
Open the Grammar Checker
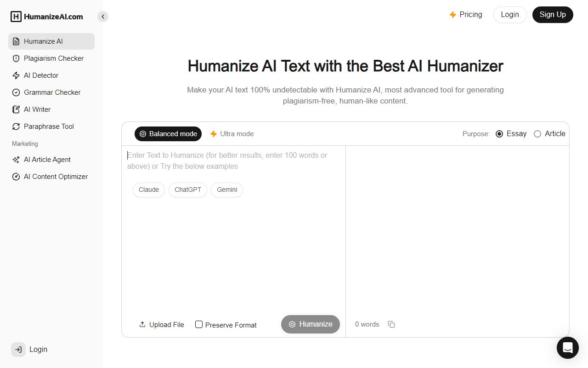[x=52, y=92]
